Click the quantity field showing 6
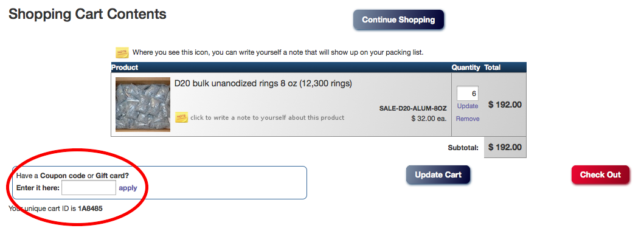 coord(468,94)
